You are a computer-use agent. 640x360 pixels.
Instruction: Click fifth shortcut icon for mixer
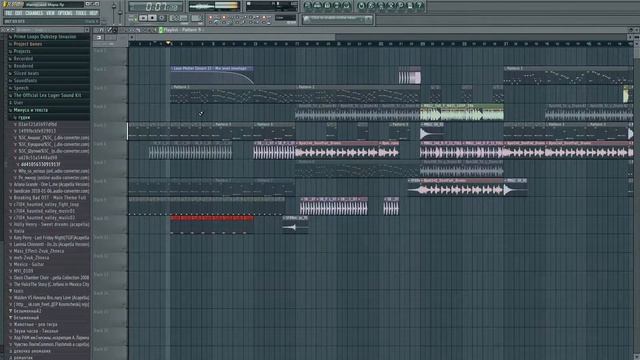point(347,5)
